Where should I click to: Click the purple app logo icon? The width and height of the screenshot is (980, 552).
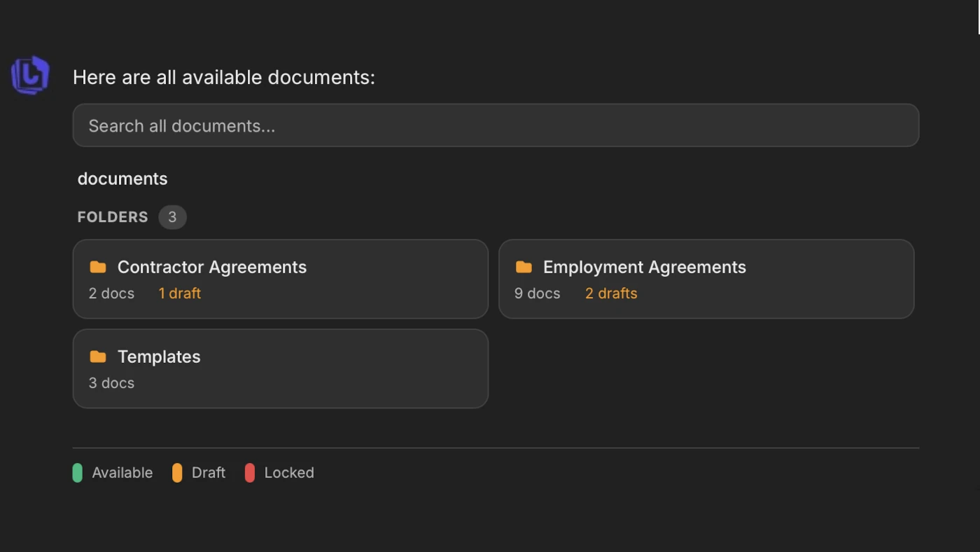coord(29,75)
